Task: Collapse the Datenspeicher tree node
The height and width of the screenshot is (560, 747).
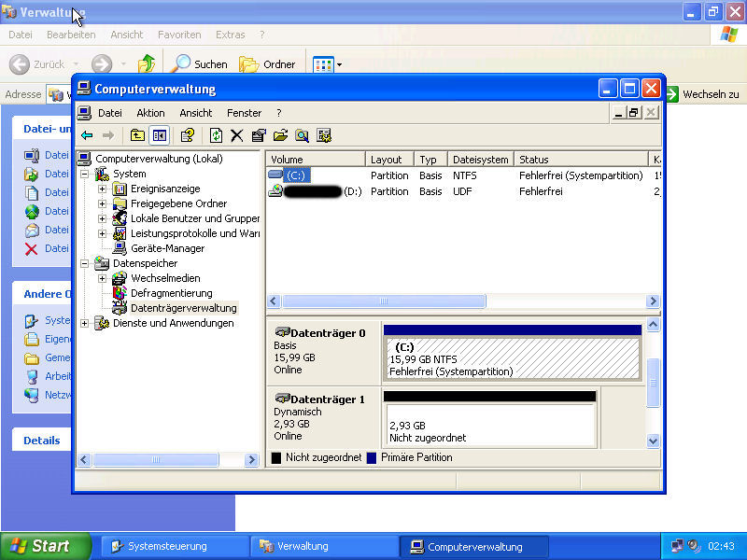Action: tap(84, 263)
